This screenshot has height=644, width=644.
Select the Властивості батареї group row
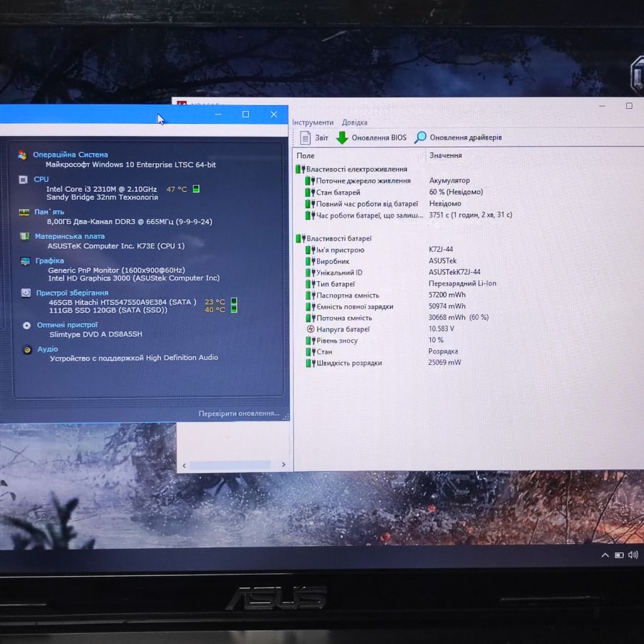(334, 238)
